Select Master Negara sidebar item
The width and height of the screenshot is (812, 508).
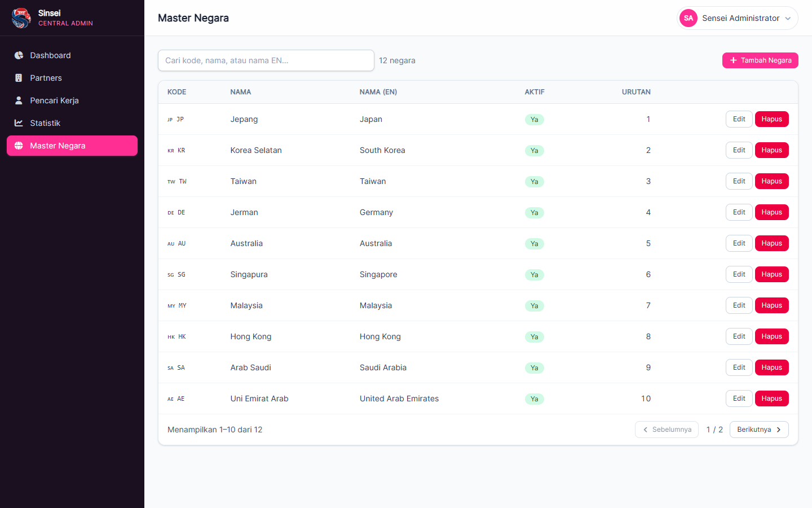(72, 146)
